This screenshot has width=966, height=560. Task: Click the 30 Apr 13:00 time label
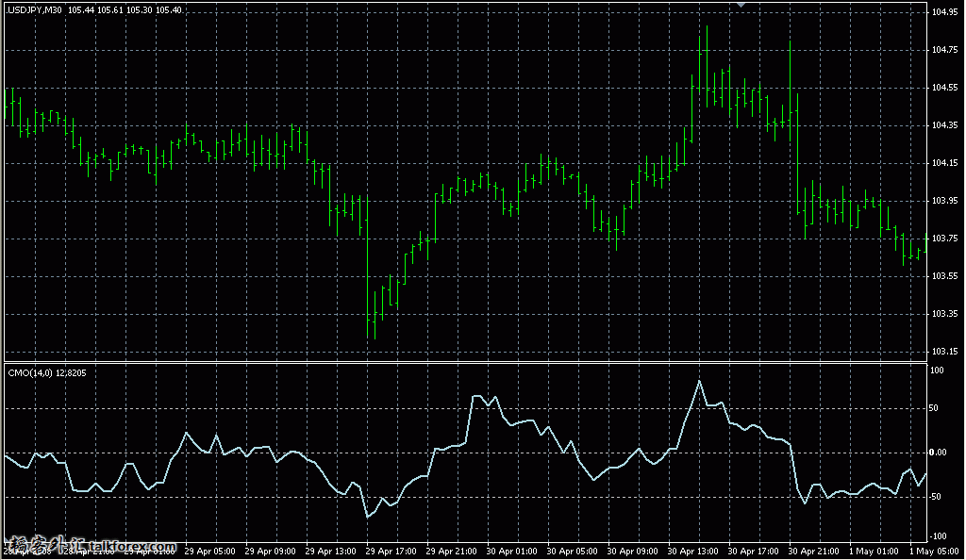(x=692, y=552)
